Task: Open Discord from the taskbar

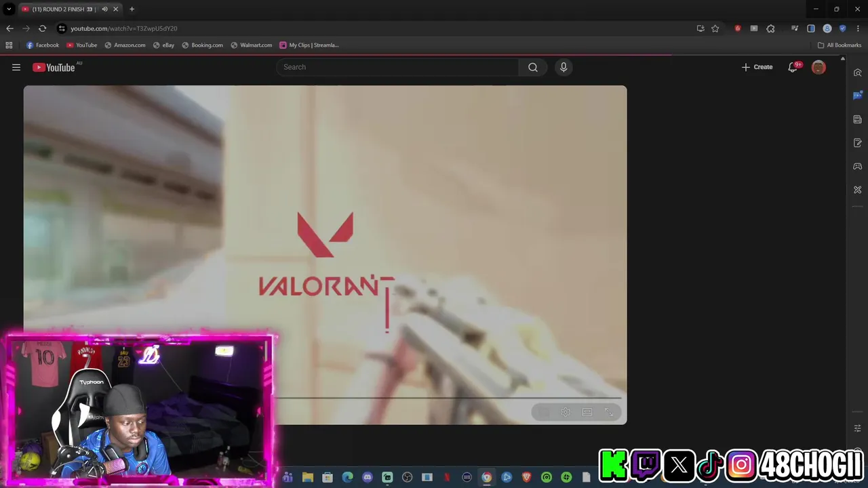Action: [x=368, y=477]
